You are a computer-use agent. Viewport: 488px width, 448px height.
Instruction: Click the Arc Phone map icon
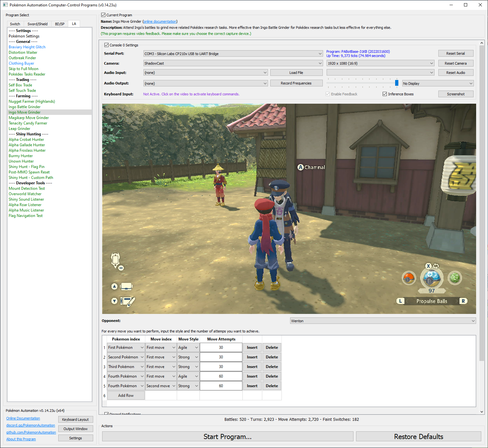point(116,260)
